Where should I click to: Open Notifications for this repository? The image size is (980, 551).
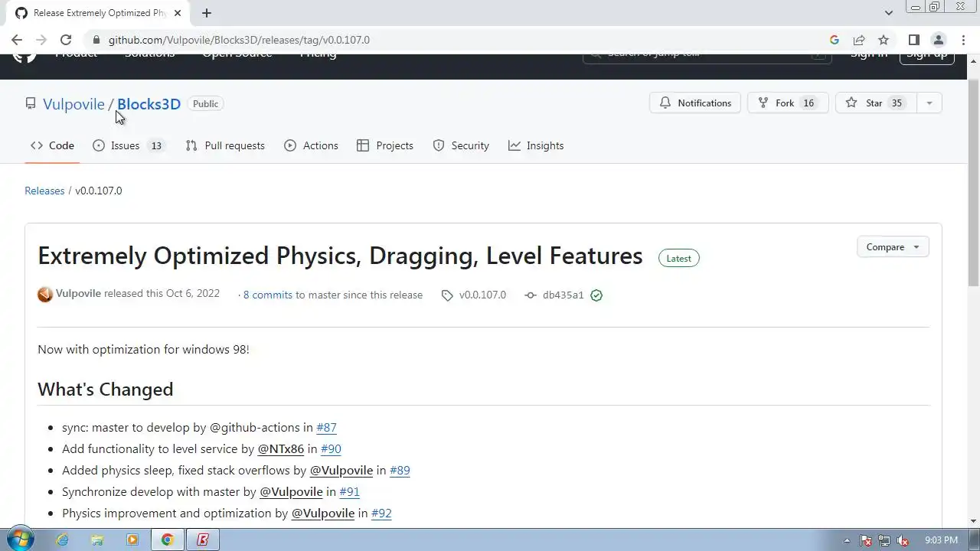(x=695, y=103)
